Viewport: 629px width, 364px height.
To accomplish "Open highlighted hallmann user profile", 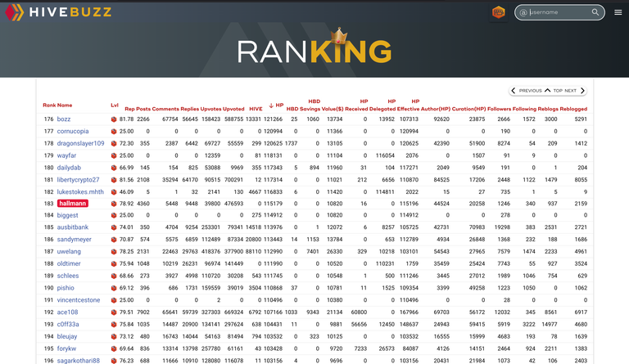I will (73, 204).
